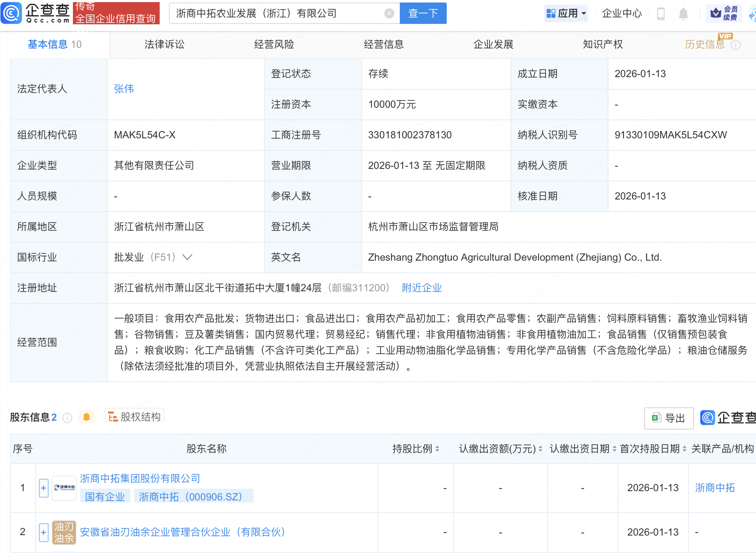Click the company name search field

tap(277, 13)
